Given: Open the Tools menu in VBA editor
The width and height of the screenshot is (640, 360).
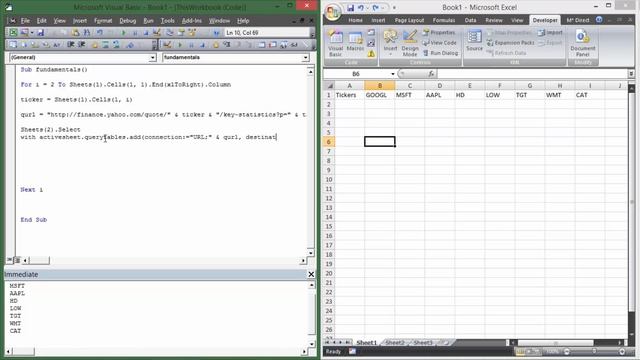Looking at the screenshot, I should pos(167,20).
